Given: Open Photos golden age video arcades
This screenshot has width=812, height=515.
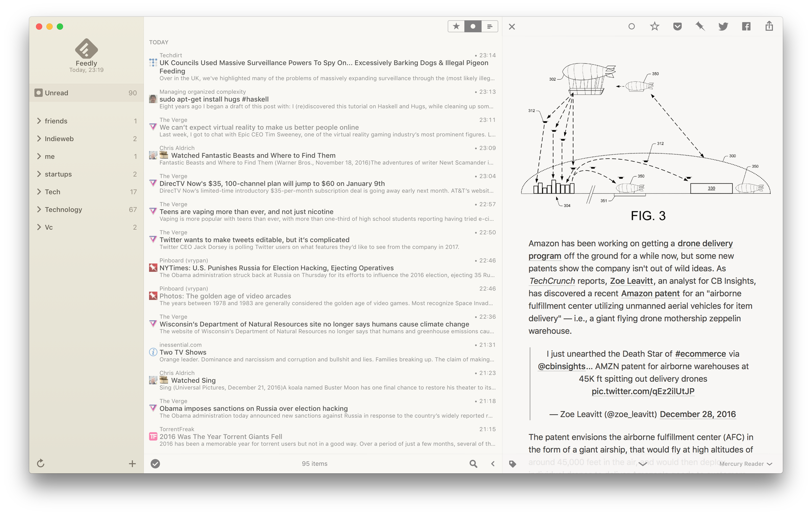Looking at the screenshot, I should (x=322, y=296).
